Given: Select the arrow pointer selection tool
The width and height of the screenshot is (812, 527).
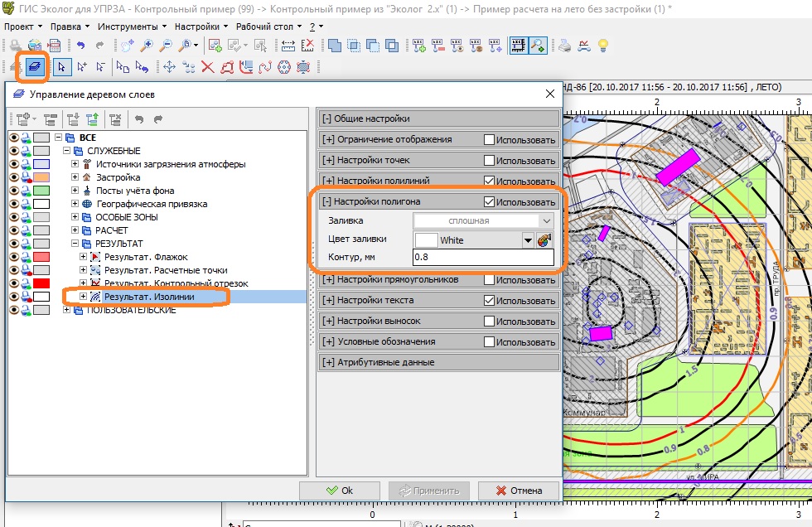Looking at the screenshot, I should point(60,67).
